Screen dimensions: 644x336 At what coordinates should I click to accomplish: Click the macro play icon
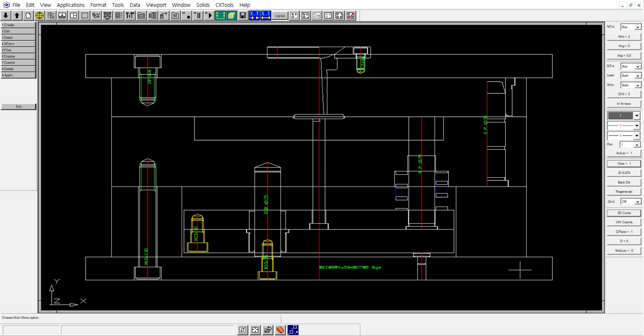pyautogui.click(x=209, y=15)
